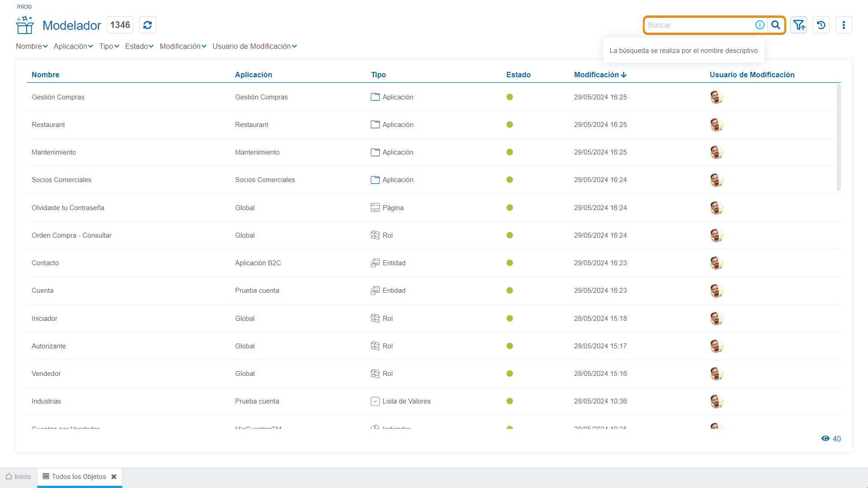Click user avatar in Gestión Compras row
Image resolution: width=868 pixels, height=488 pixels.
pos(716,97)
